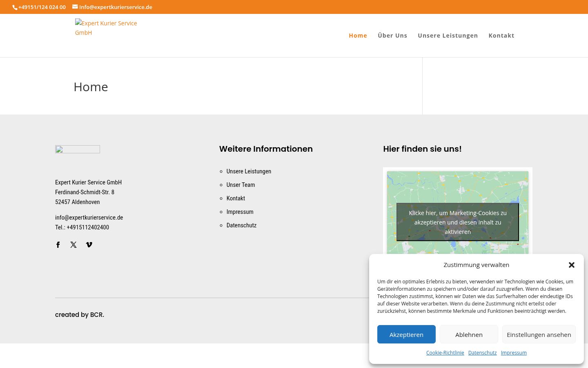Image resolution: width=588 pixels, height=368 pixels.
Task: Open Einstellungen ansehen in the cookie dialog
Action: coord(539,334)
